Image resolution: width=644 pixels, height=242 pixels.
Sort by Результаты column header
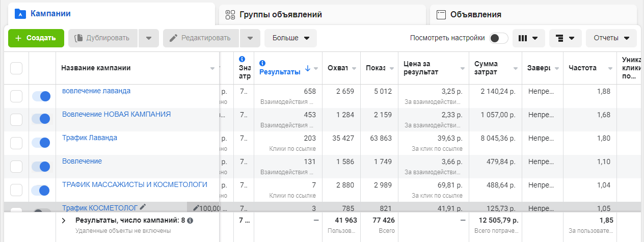tap(280, 72)
